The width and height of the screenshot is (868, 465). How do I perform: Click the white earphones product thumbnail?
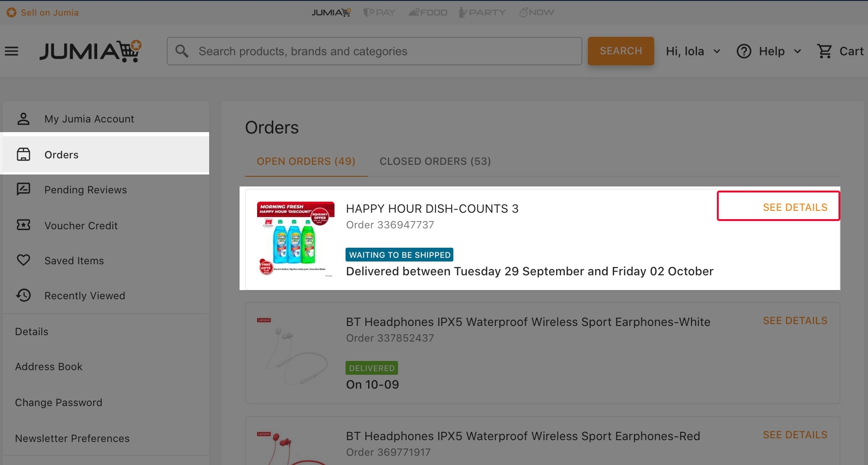(295, 352)
